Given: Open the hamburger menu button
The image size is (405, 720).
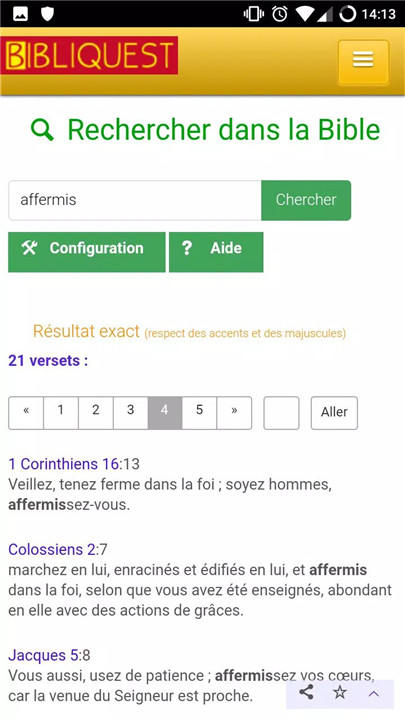Looking at the screenshot, I should pyautogui.click(x=363, y=62).
